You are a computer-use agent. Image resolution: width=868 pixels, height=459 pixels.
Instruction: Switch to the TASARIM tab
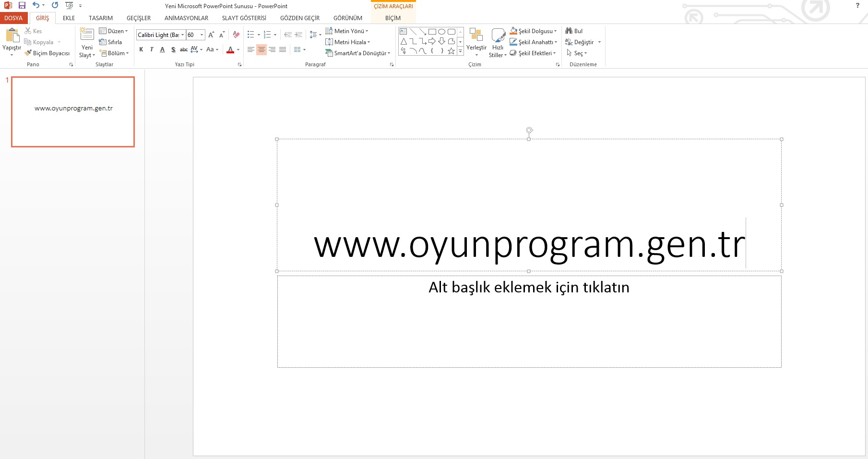pos(101,18)
